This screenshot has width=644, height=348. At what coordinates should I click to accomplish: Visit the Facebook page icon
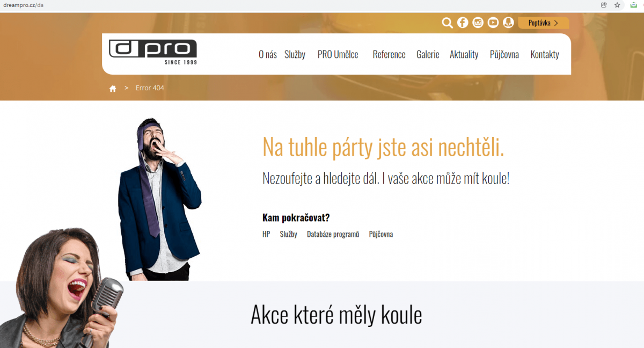click(463, 23)
